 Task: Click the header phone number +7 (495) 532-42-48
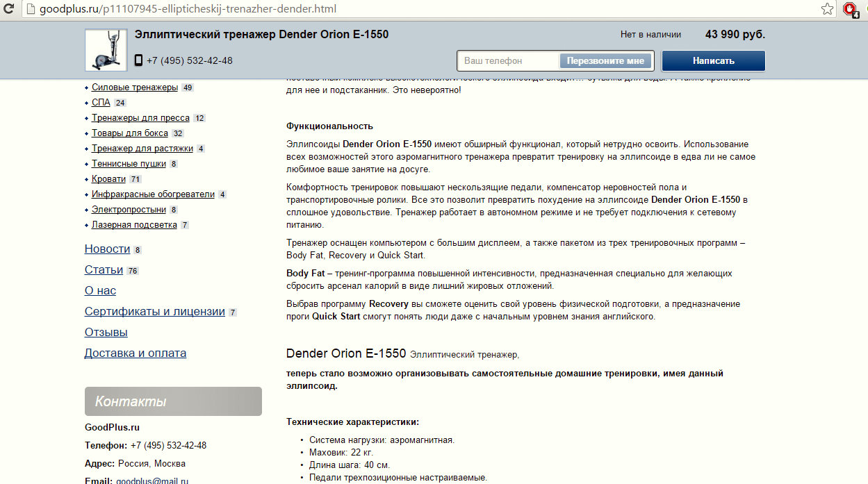(x=189, y=61)
